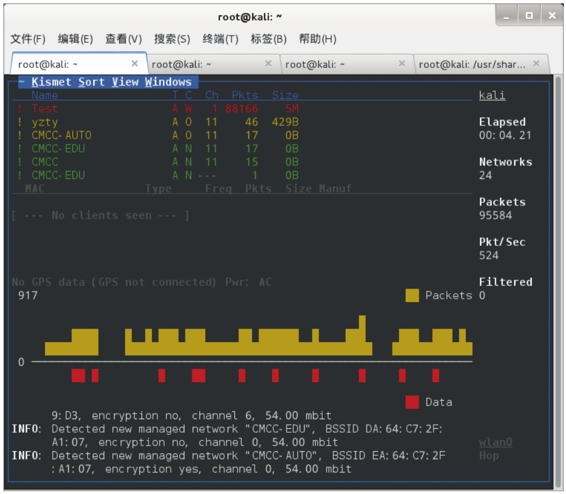Click the INFO line about CMCC-EDU network
Viewport: 566px width, 494px height.
point(227,436)
